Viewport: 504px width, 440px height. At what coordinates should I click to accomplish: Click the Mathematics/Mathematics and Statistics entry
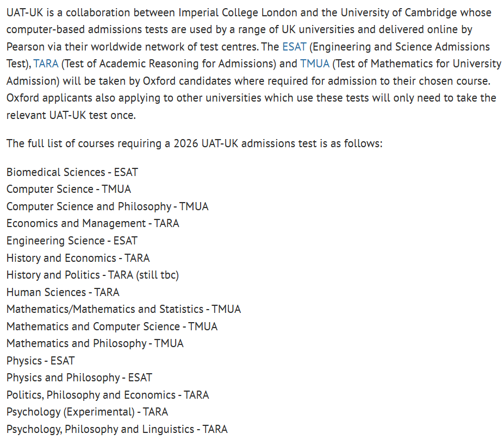pyautogui.click(x=123, y=310)
